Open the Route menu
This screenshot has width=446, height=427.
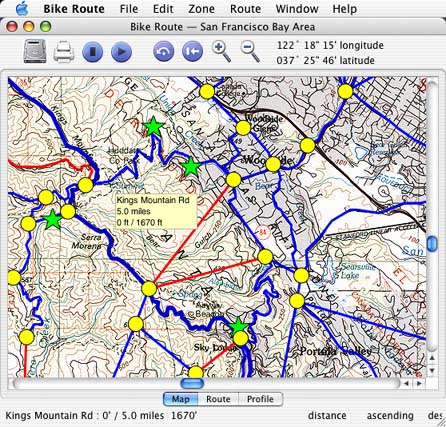[245, 9]
